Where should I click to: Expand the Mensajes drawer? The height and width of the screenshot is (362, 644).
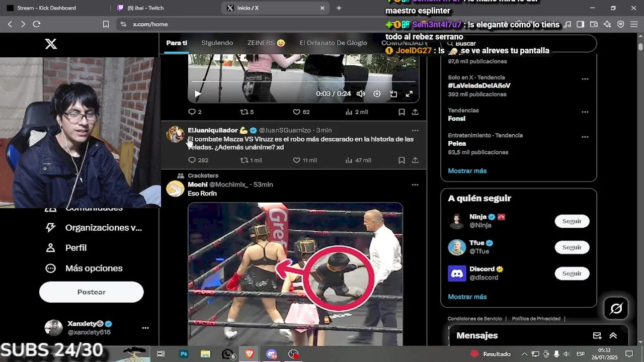pos(613,336)
